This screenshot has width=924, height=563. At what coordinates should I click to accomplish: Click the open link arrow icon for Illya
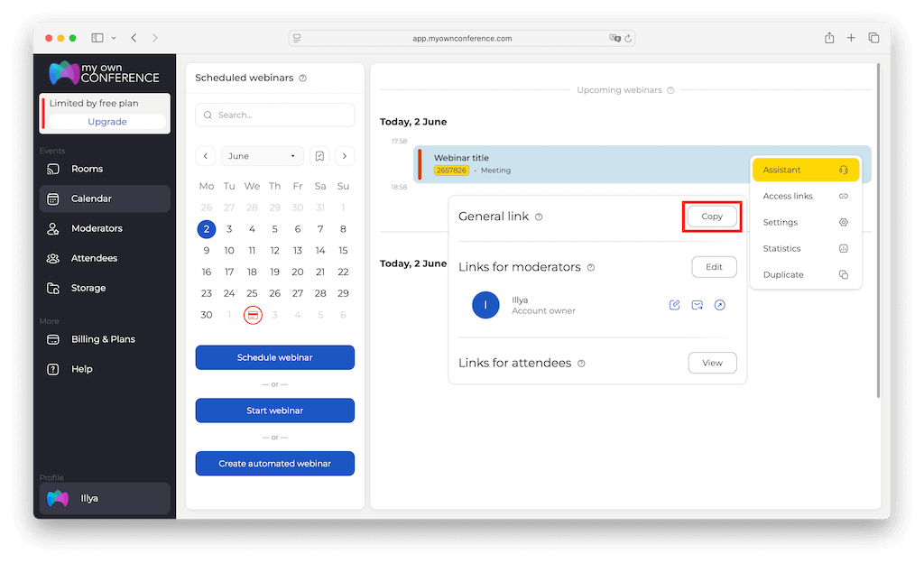click(x=719, y=305)
